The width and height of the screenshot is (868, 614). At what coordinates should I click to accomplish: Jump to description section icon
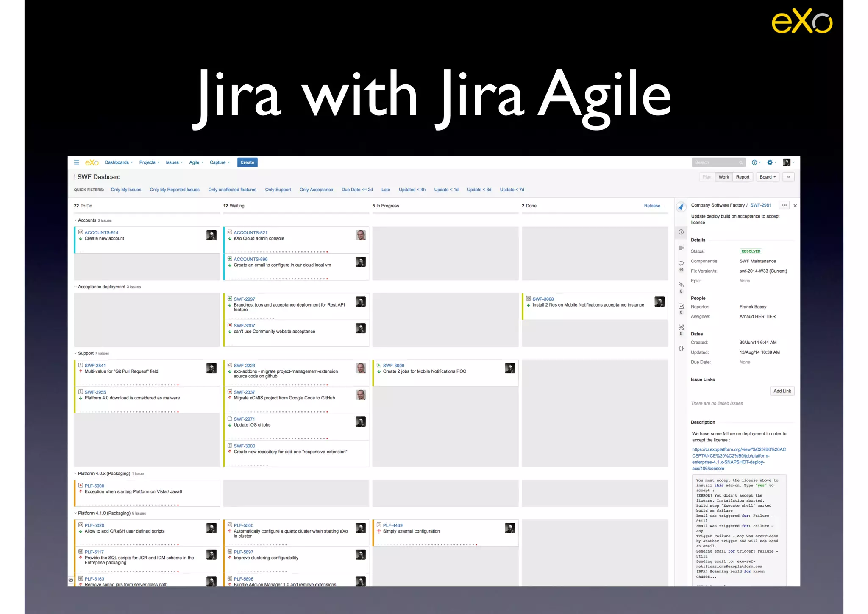point(681,248)
